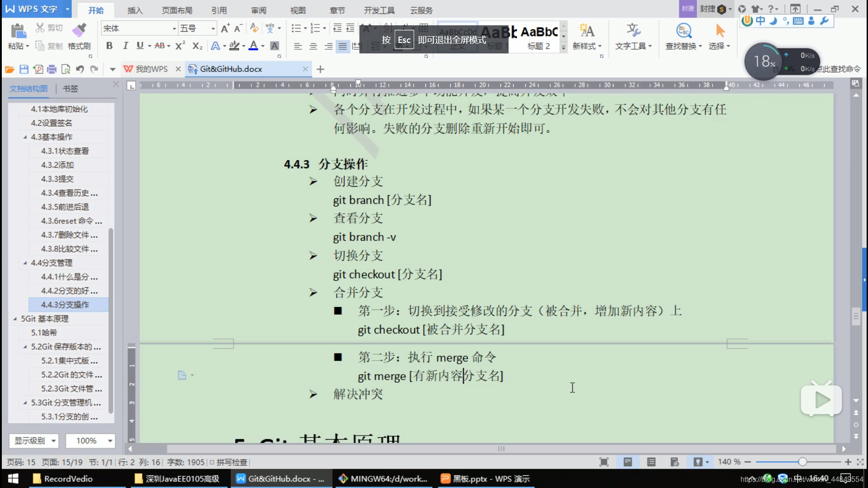
Task: Toggle superscript X² formatting
Action: (x=180, y=46)
